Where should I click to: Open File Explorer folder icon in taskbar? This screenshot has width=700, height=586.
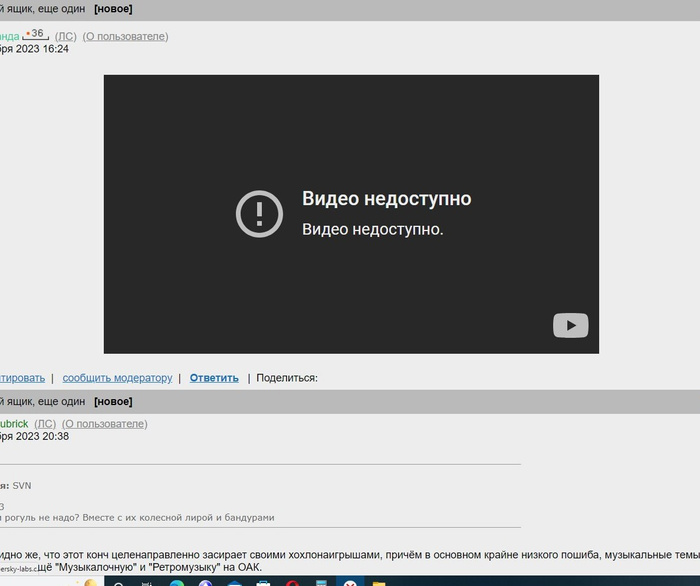(379, 582)
